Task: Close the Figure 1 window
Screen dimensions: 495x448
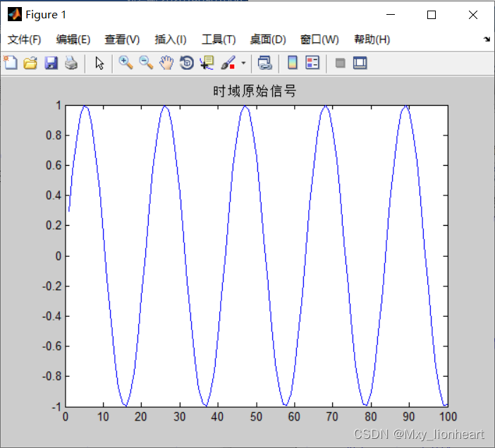Action: tap(472, 15)
